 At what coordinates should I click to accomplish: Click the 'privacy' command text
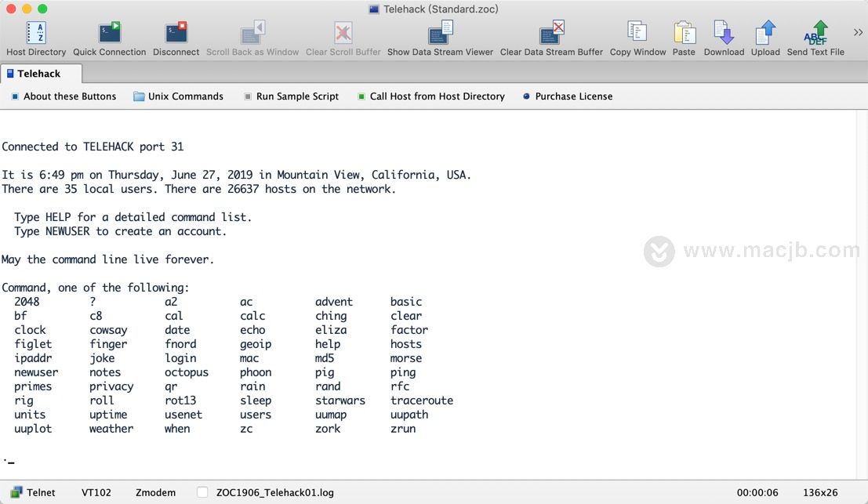(x=111, y=386)
